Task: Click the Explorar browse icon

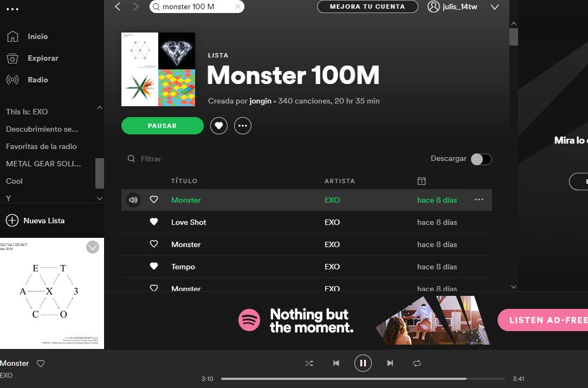Action: (x=12, y=58)
